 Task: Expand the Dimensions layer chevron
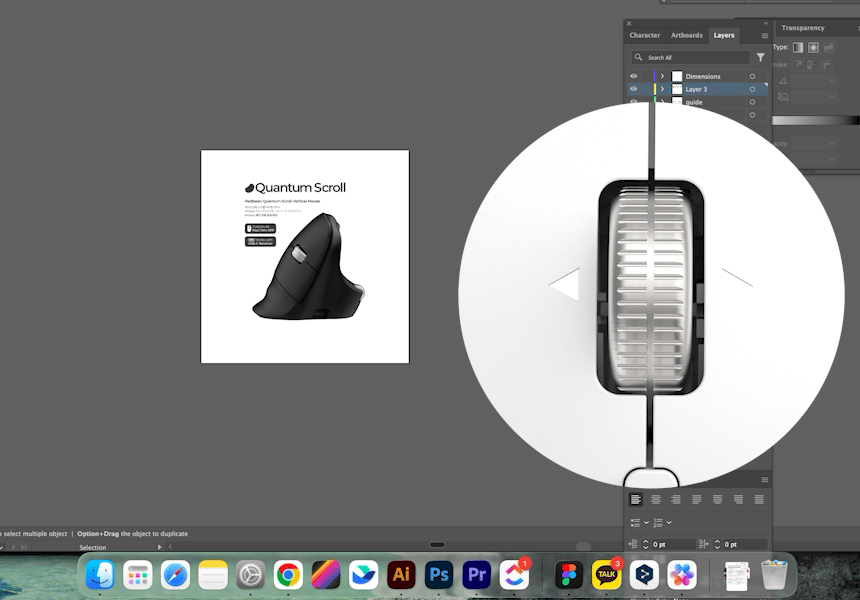[x=663, y=76]
